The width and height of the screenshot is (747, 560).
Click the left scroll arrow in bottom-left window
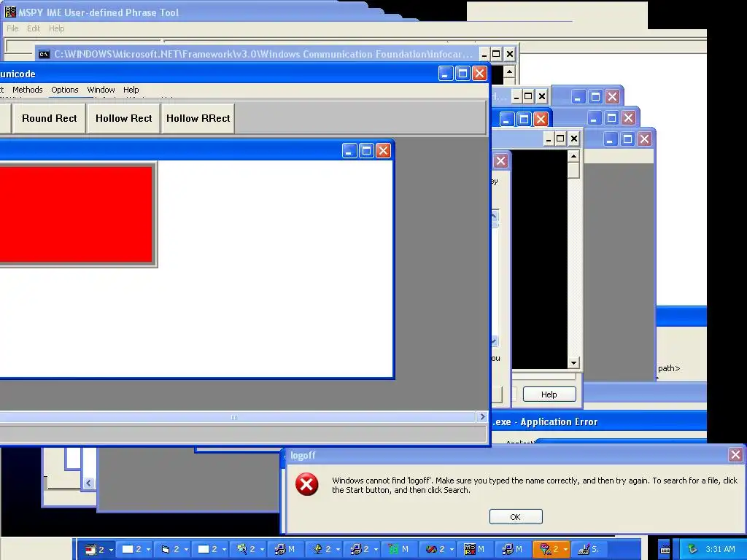tap(88, 483)
